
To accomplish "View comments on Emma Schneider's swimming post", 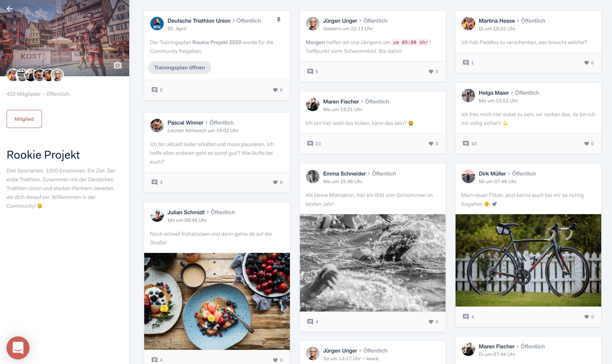I will point(313,322).
